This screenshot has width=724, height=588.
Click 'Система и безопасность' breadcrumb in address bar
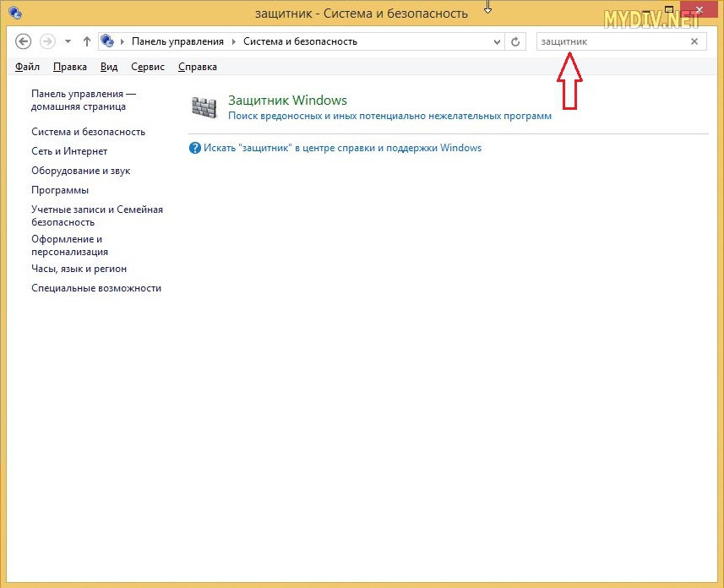pos(300,41)
